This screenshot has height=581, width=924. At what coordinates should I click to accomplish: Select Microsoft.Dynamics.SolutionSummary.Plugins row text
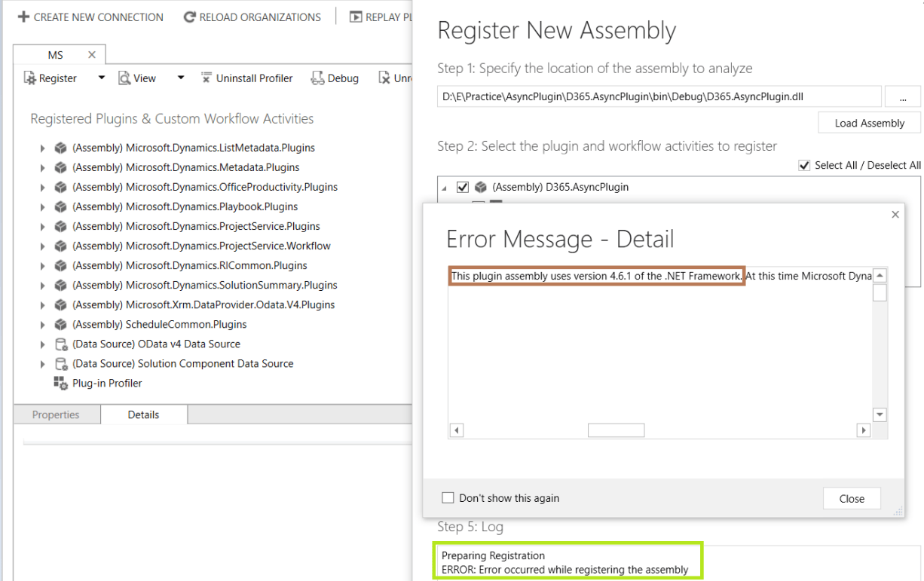[x=205, y=285]
